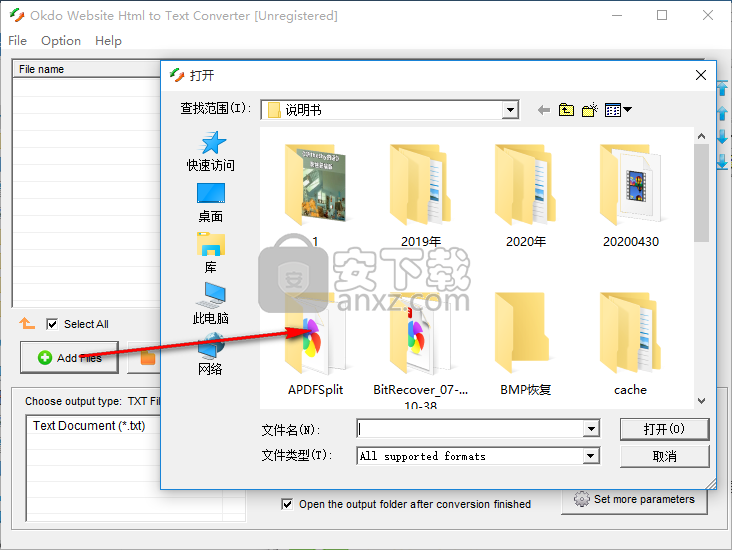The height and width of the screenshot is (550, 732).
Task: Click the 文件名 input field
Action: tap(470, 429)
